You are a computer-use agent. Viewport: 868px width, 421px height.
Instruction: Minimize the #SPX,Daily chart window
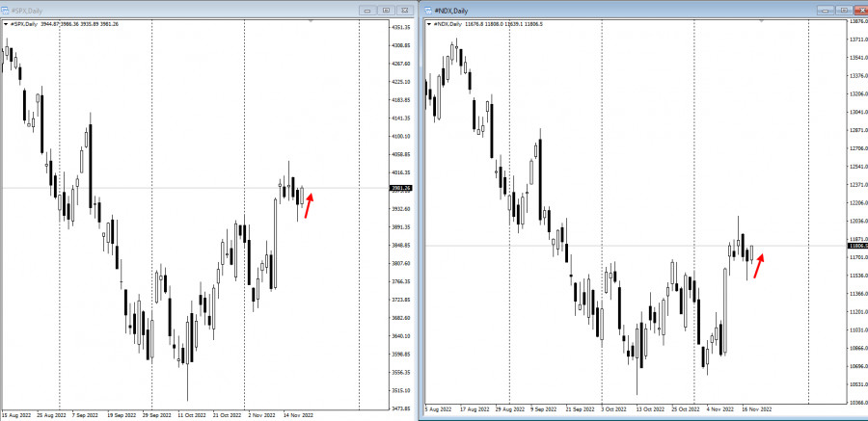[x=367, y=10]
